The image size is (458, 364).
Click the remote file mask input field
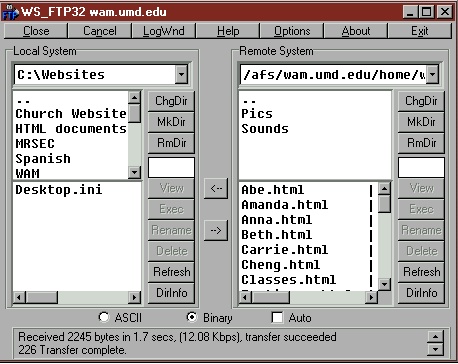click(421, 167)
